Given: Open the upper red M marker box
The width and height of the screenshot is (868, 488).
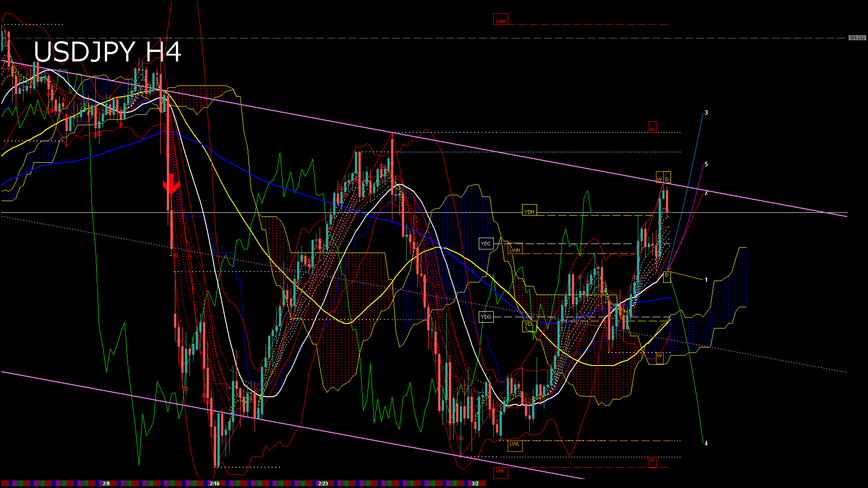Looking at the screenshot, I should pyautogui.click(x=652, y=128).
